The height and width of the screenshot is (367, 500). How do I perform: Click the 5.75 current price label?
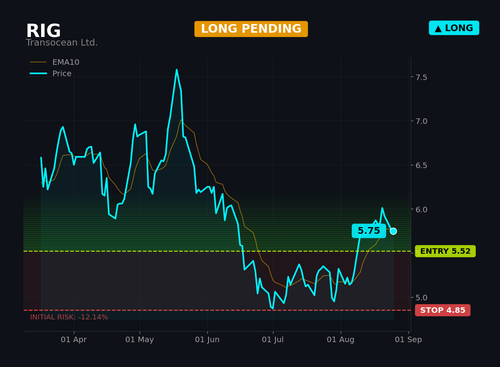[x=369, y=231]
